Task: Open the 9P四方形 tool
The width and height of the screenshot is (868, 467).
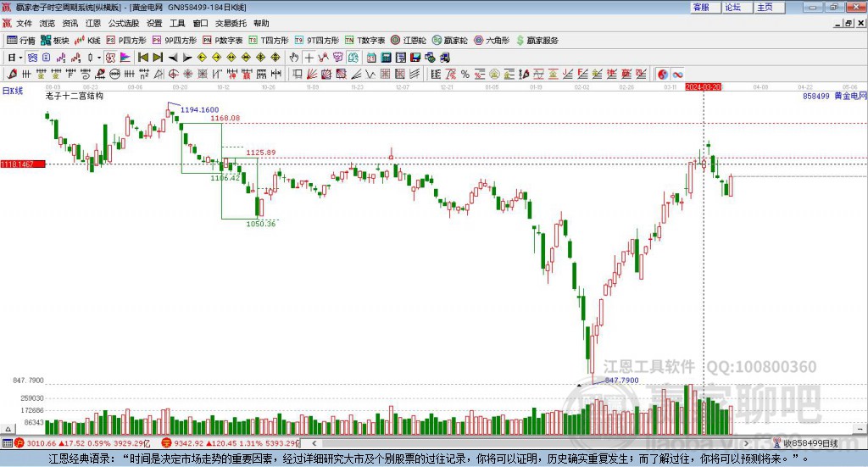Action: tap(175, 41)
